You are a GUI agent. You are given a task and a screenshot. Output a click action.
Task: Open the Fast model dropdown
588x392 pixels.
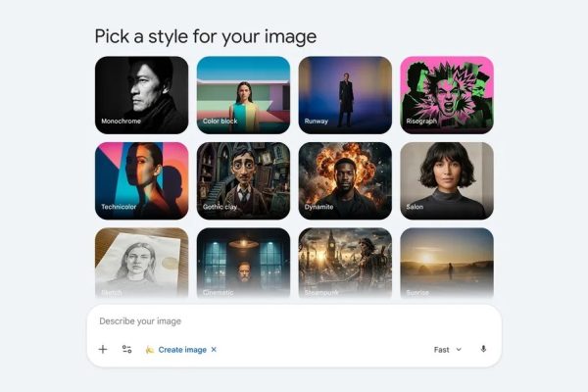click(447, 350)
